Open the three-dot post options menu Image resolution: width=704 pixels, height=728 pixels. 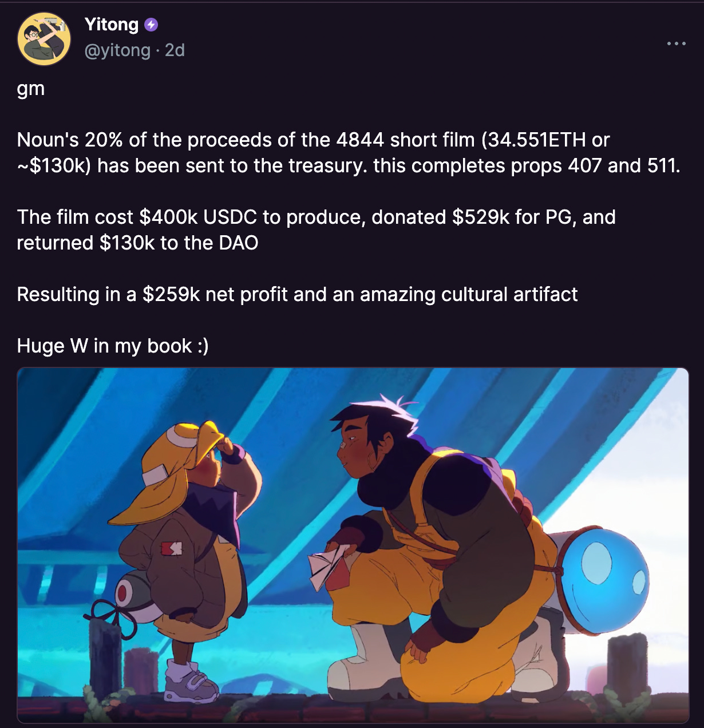[676, 43]
